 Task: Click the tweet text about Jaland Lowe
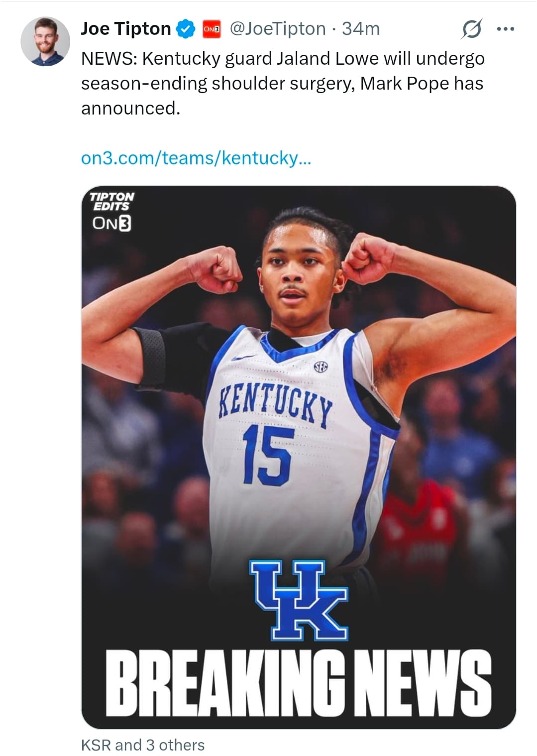282,83
